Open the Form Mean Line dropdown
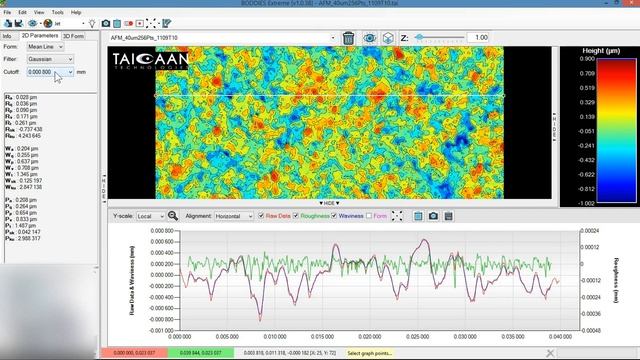The height and width of the screenshot is (360, 640). click(45, 47)
